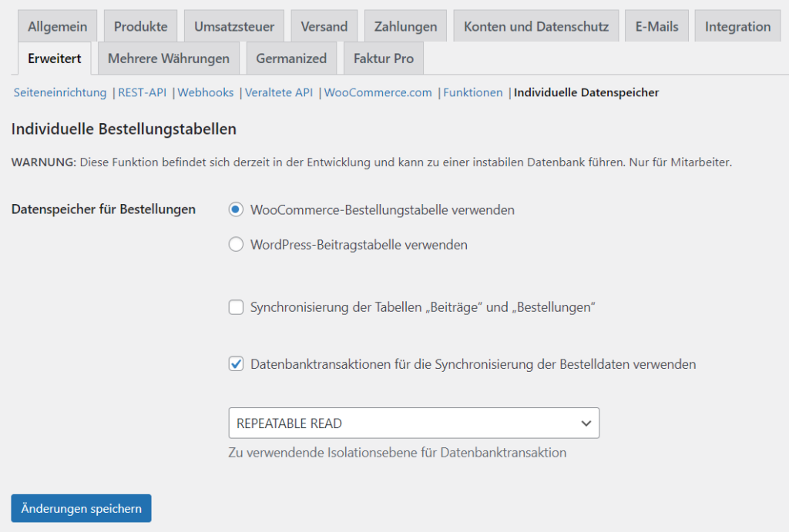The height and width of the screenshot is (532, 789).
Task: Open Konten und Datenschutz tab
Action: 536,26
